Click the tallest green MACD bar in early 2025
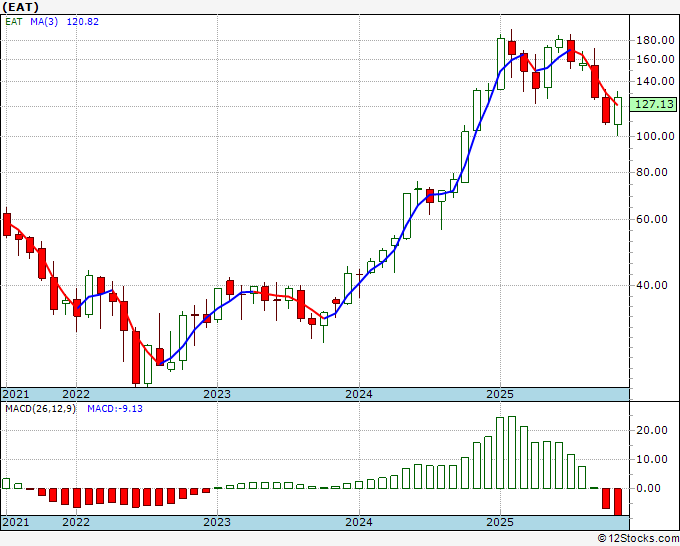 (512, 452)
